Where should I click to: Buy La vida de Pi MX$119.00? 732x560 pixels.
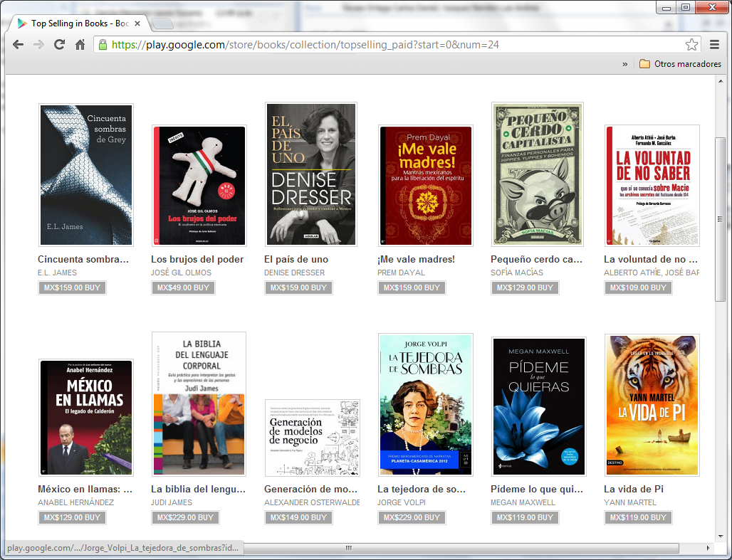[638, 517]
